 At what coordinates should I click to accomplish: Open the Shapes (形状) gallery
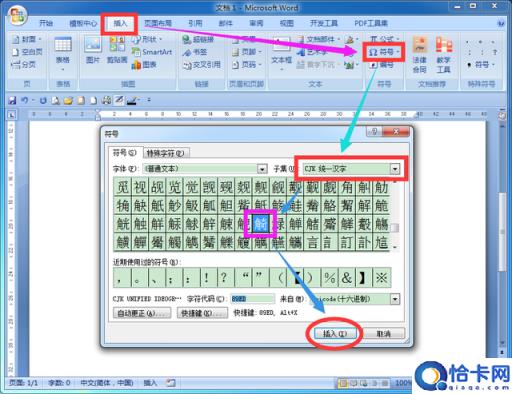point(147,39)
